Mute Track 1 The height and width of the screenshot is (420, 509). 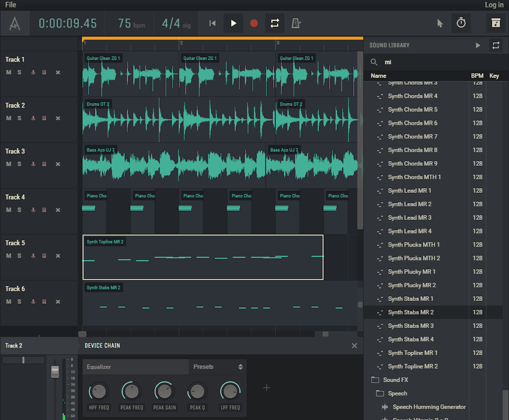[8, 72]
